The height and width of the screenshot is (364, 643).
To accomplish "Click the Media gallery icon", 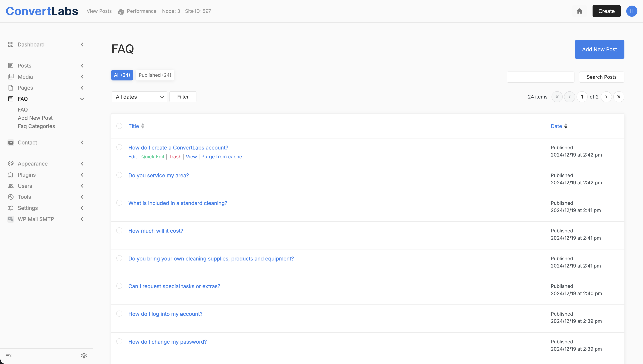I will 10,77.
